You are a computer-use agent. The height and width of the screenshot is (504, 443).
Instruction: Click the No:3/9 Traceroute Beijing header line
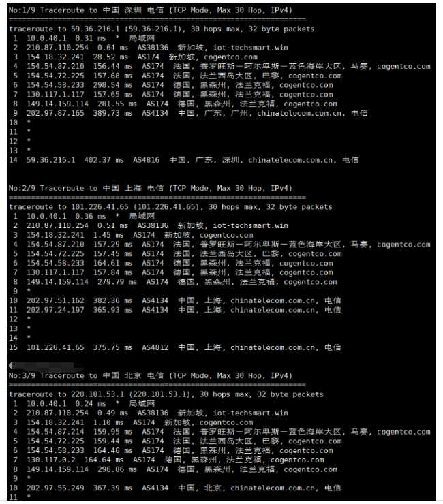pos(150,376)
